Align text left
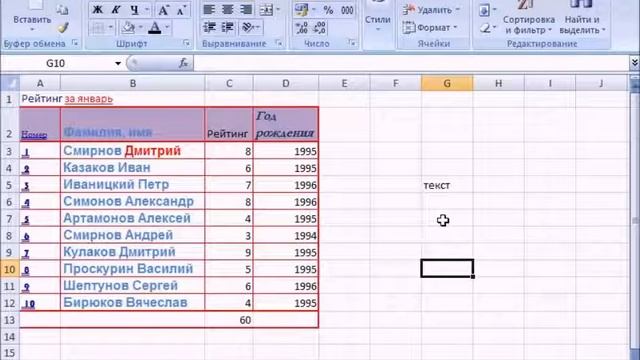Viewport: 640px width, 360px height. (x=209, y=10)
